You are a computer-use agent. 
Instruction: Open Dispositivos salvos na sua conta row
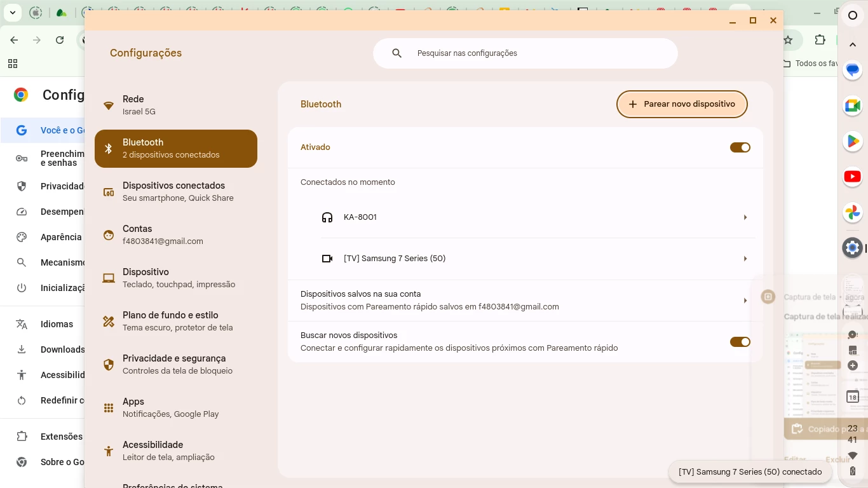click(526, 301)
